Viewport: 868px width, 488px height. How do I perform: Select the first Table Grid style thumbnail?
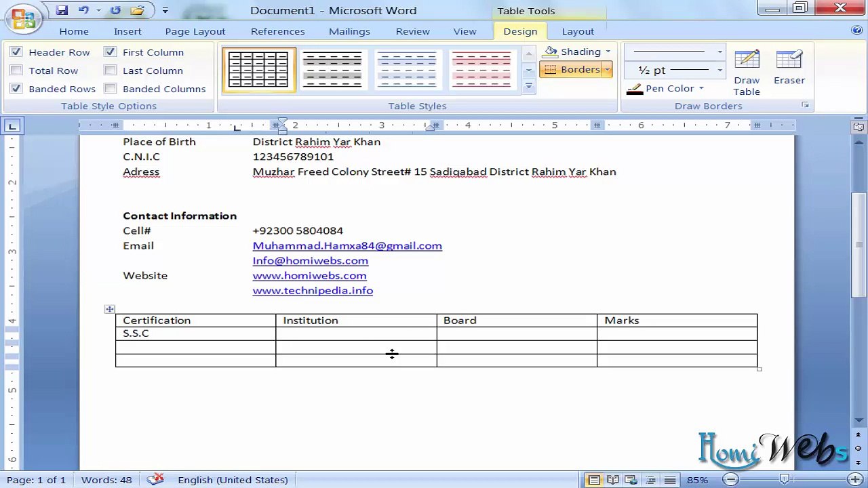258,69
